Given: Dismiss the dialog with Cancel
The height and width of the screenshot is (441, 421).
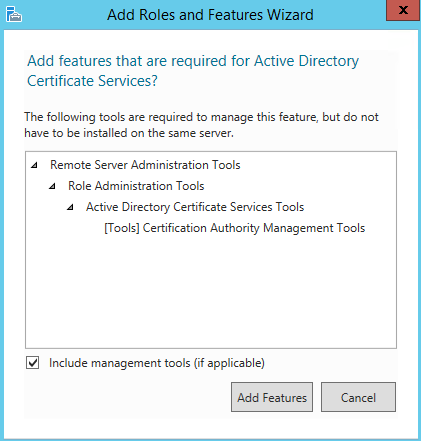Looking at the screenshot, I should coord(358,397).
